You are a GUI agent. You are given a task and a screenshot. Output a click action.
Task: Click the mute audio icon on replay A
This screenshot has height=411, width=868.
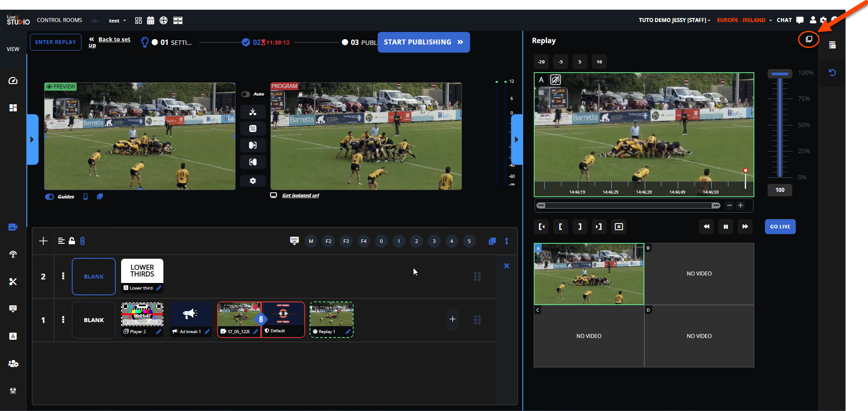pos(556,80)
